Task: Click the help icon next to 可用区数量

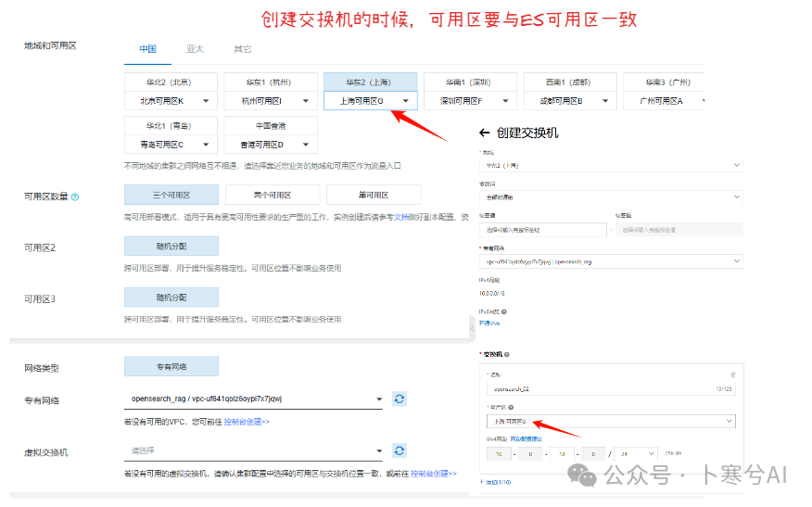Action: [75, 196]
